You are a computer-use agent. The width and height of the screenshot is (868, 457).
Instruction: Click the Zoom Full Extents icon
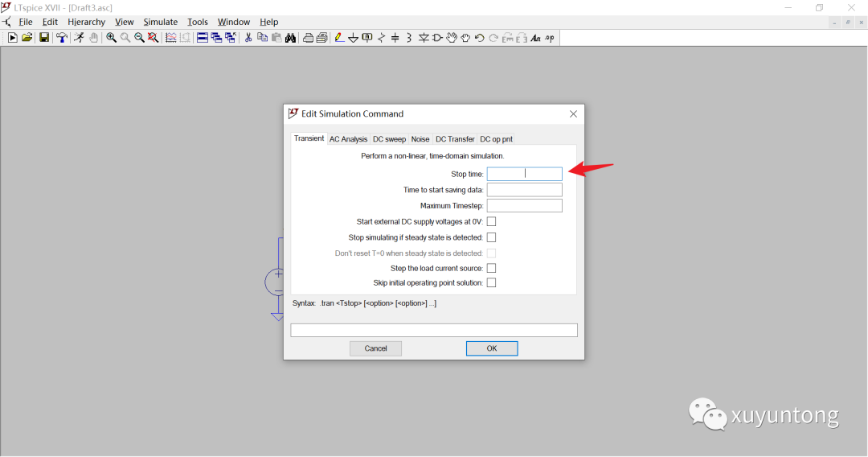click(154, 38)
